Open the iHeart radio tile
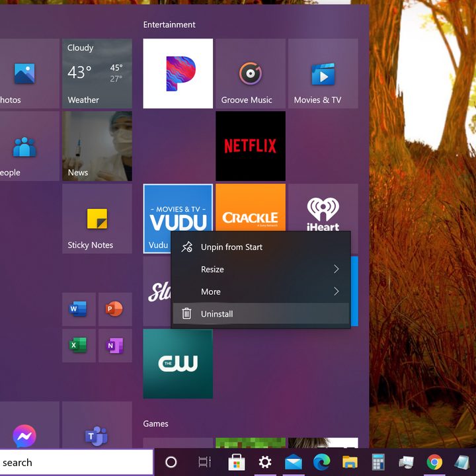Image resolution: width=476 pixels, height=476 pixels. [323, 208]
